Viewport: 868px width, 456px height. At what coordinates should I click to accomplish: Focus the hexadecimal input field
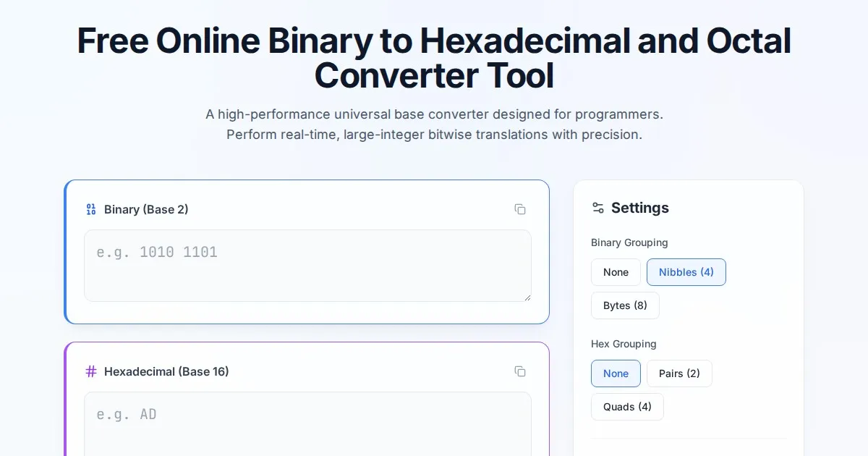tap(307, 423)
